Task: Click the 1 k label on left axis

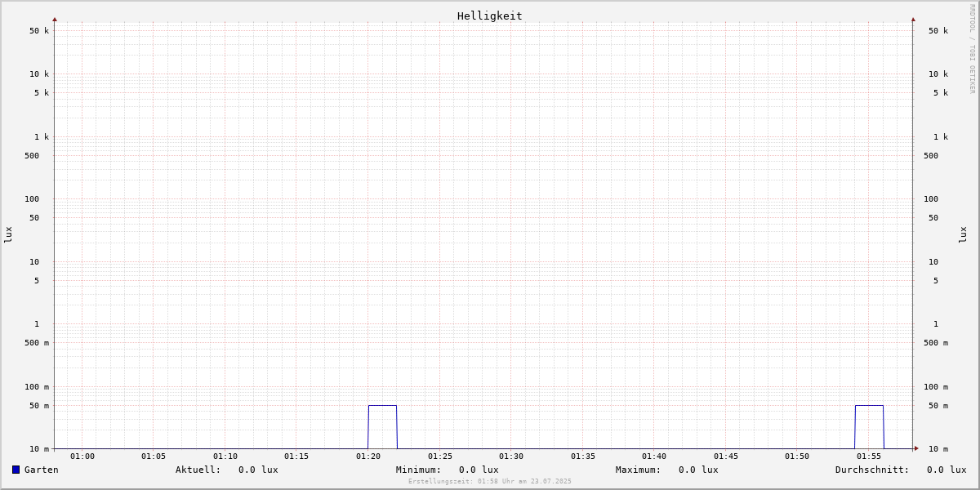Action: [x=42, y=137]
